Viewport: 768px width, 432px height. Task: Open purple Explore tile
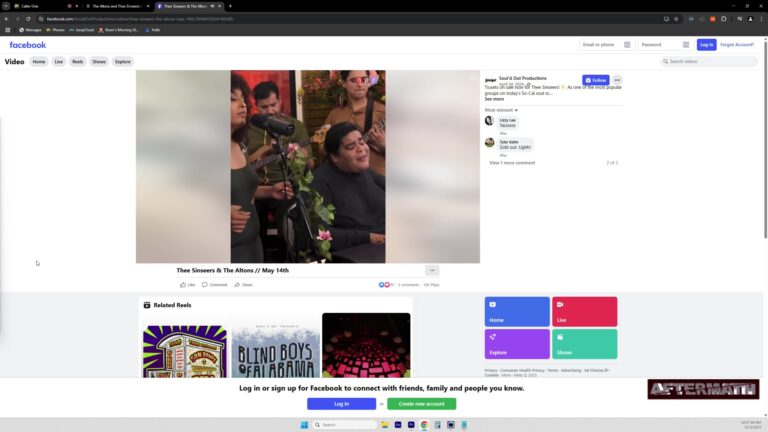pos(517,344)
